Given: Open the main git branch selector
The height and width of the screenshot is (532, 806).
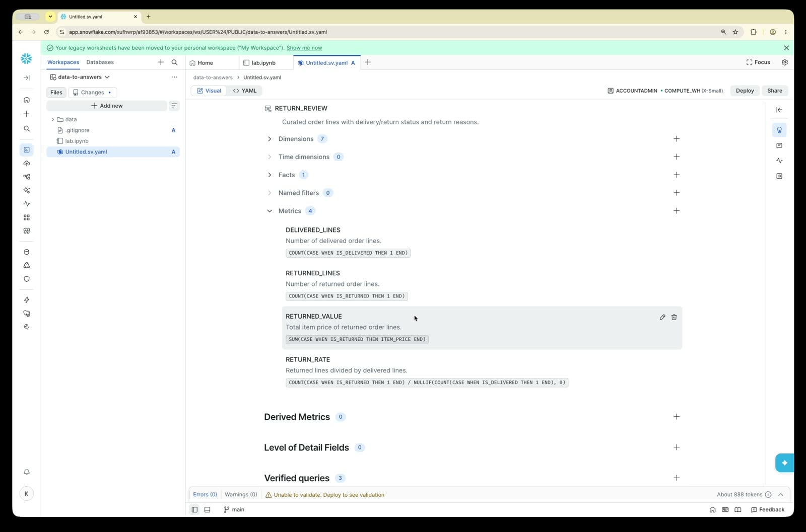Looking at the screenshot, I should tap(234, 510).
